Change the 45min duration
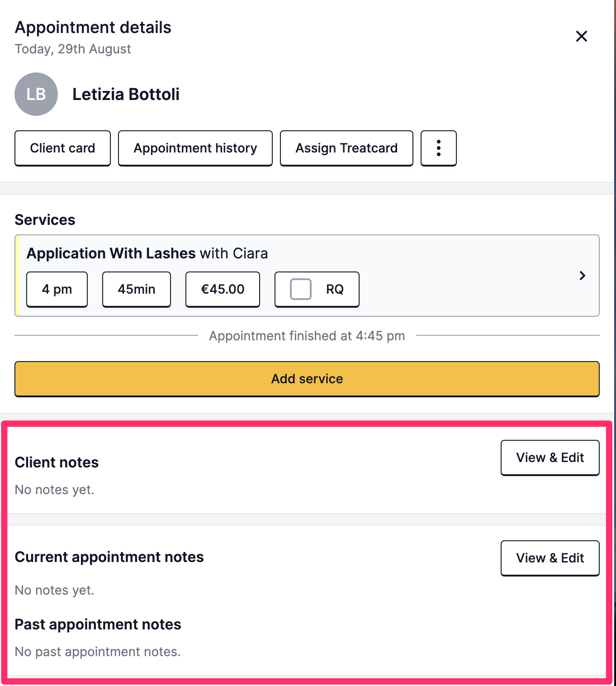616x686 pixels. pos(137,289)
